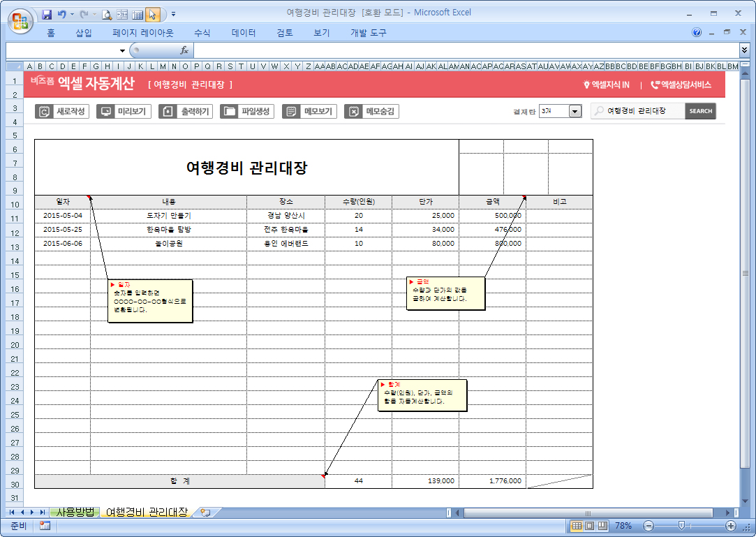Open the 보기 ribbon tab
The height and width of the screenshot is (537, 756).
322,33
